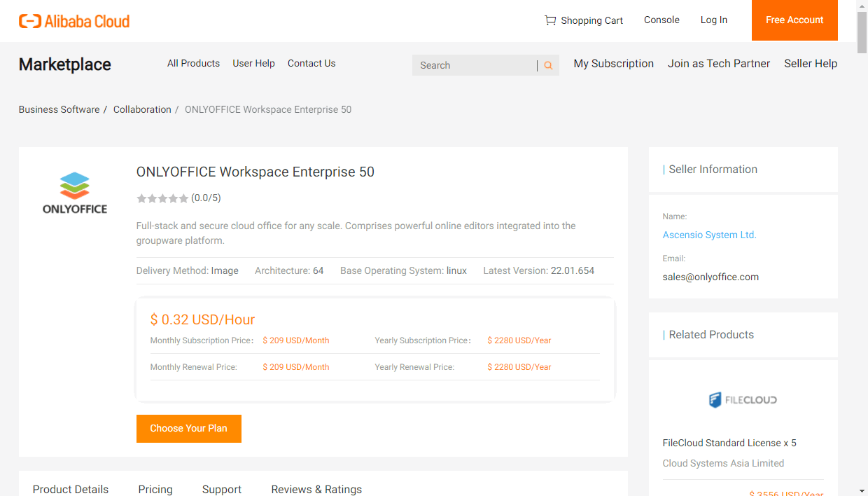Click the Business Software breadcrumb
The height and width of the screenshot is (496, 868).
59,109
